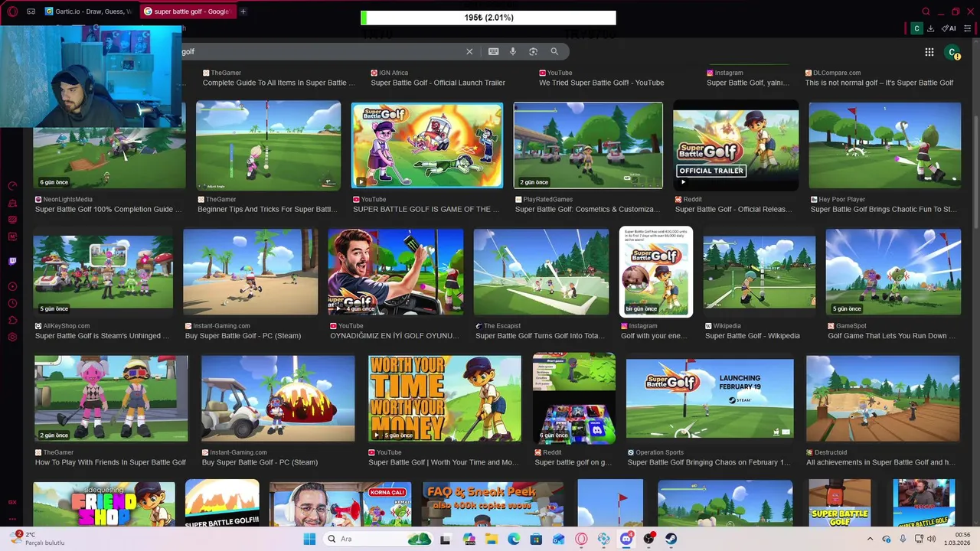Viewport: 980px width, 551px height.
Task: Open How To Play With Friends image
Action: pos(111,399)
